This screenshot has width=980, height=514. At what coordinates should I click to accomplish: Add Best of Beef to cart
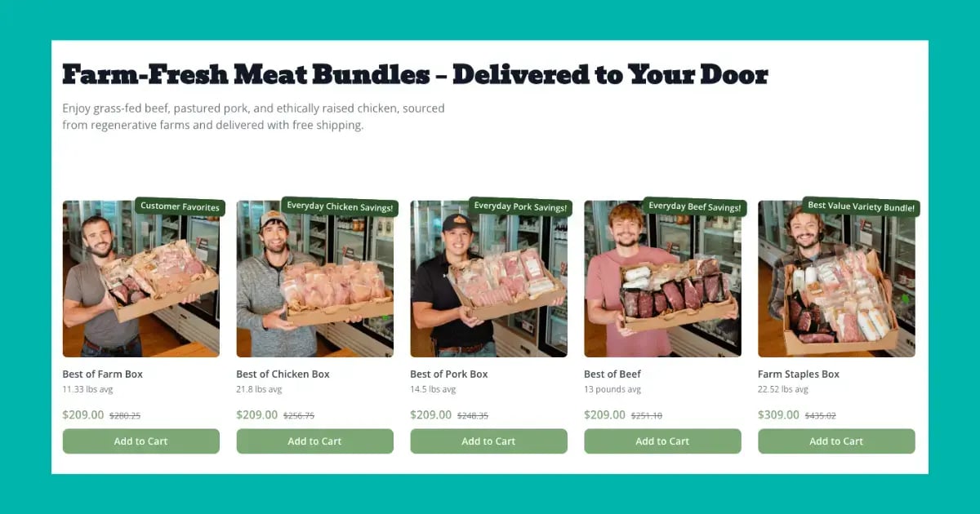click(x=662, y=441)
